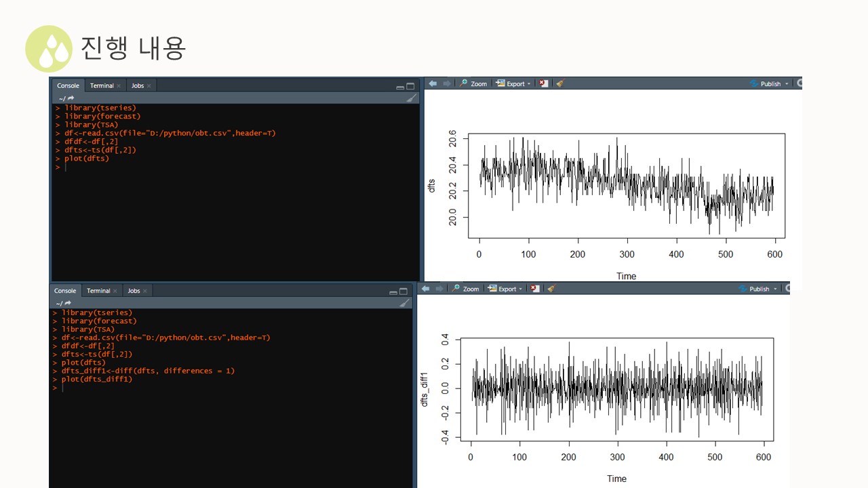This screenshot has width=868, height=488.
Task: Expand Publish dropdown arrow above the dfts plot
Action: 787,84
